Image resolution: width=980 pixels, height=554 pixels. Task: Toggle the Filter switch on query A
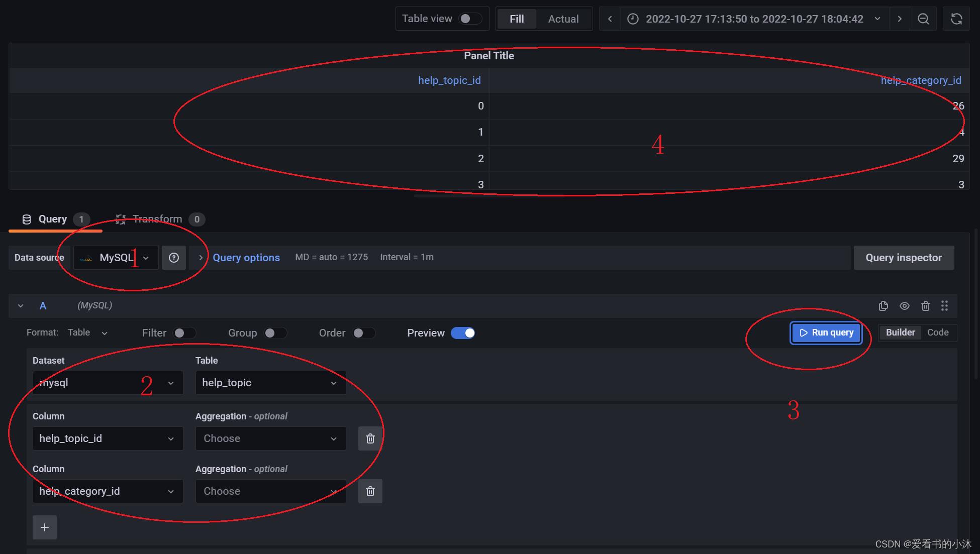tap(180, 332)
